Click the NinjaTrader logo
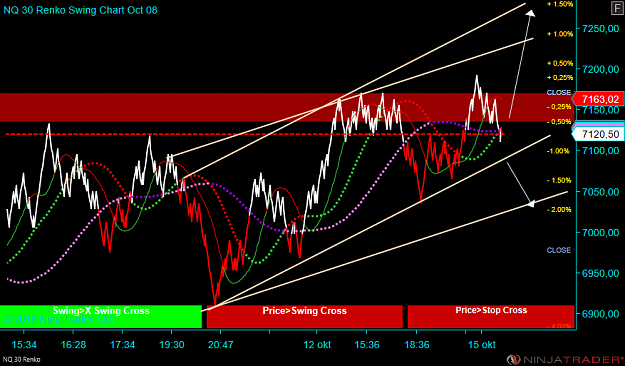 pyautogui.click(x=565, y=360)
